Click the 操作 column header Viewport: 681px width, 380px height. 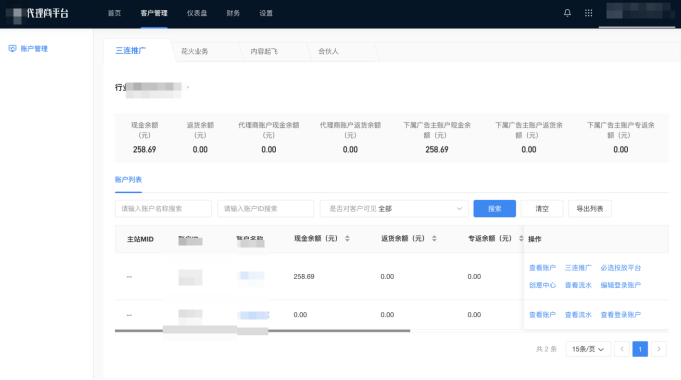(x=535, y=239)
